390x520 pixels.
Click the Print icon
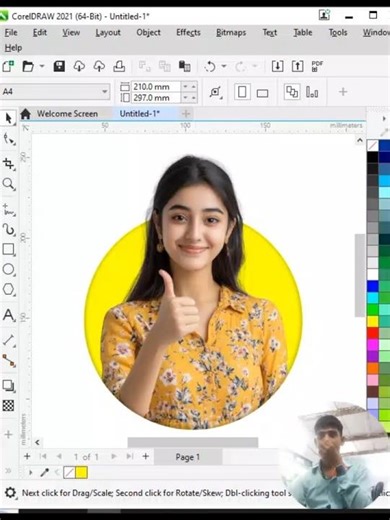click(119, 66)
